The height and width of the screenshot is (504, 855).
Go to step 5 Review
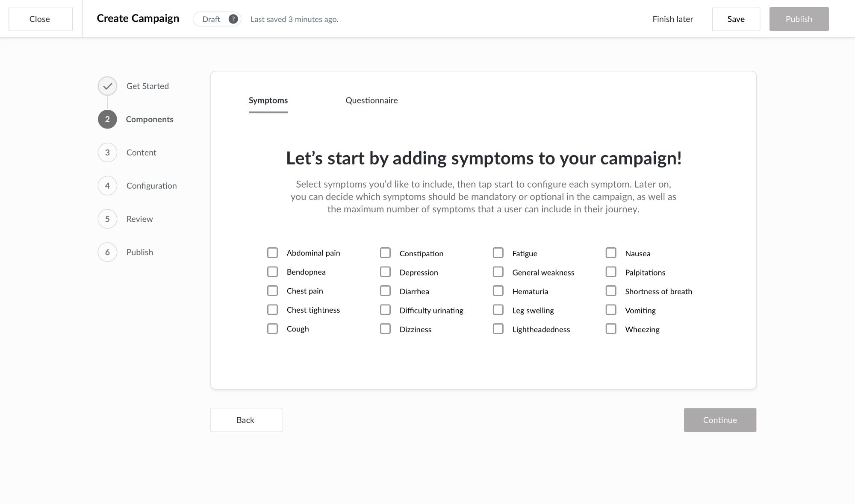pos(107,219)
